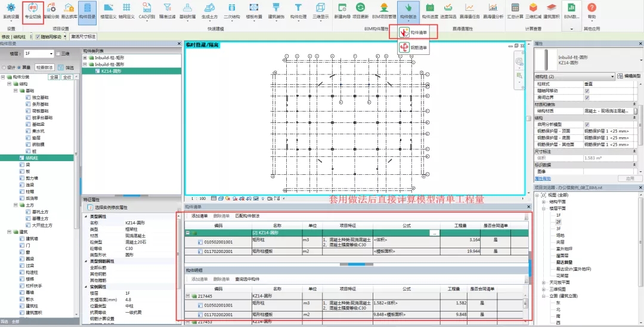Screen dimensions: 644x327
Task: Expand Inbuild-柱-矩形 node
Action: coord(85,58)
